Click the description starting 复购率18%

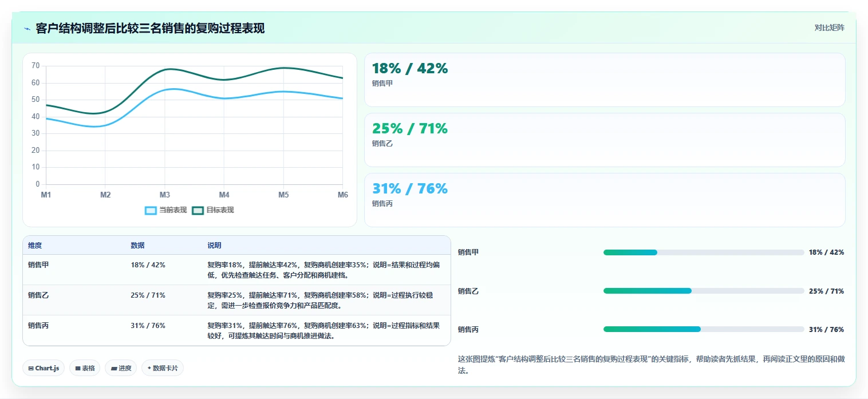pyautogui.click(x=323, y=270)
